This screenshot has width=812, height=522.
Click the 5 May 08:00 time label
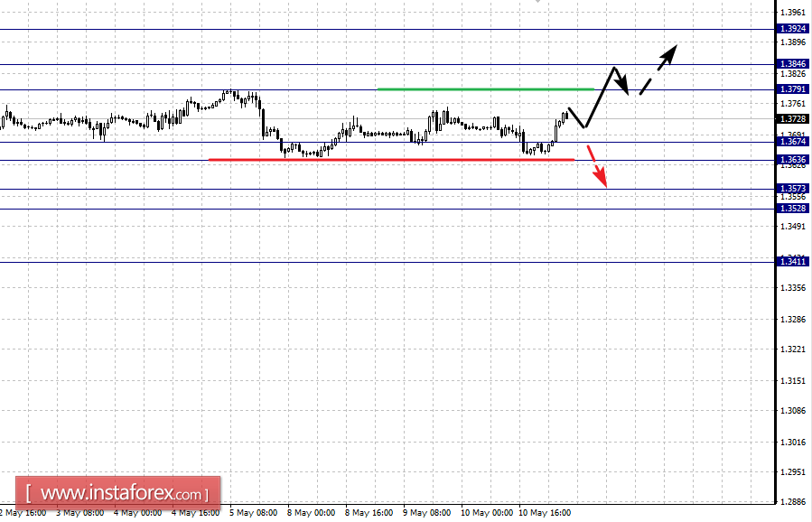coord(253,513)
